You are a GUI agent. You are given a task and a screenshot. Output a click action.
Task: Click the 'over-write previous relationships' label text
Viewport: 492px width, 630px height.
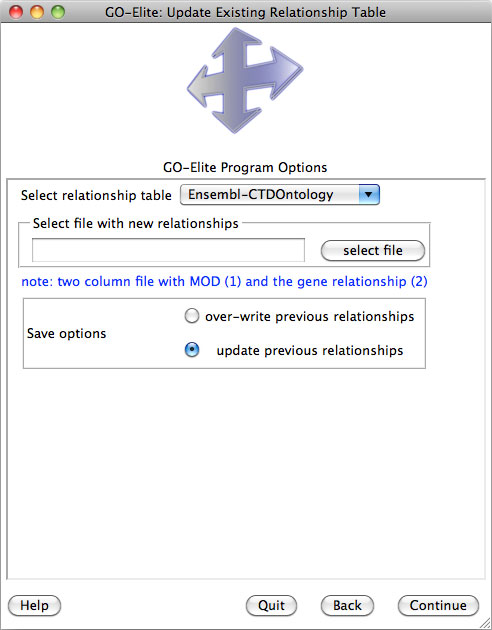(309, 317)
